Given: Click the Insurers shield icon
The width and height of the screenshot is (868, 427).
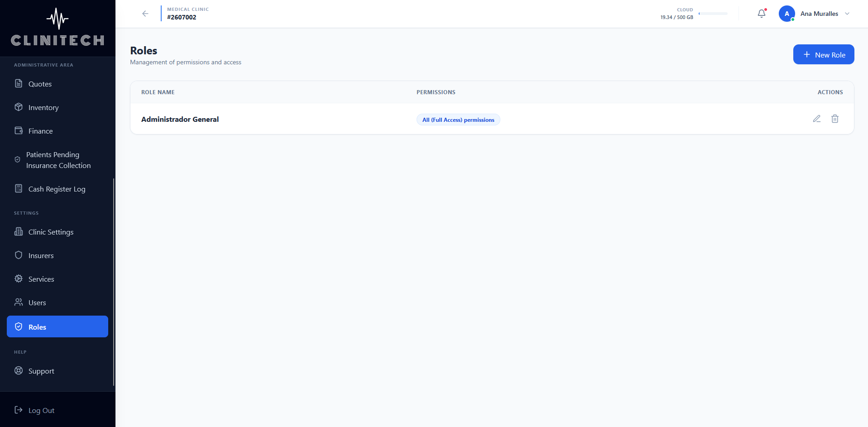Looking at the screenshot, I should (x=19, y=255).
